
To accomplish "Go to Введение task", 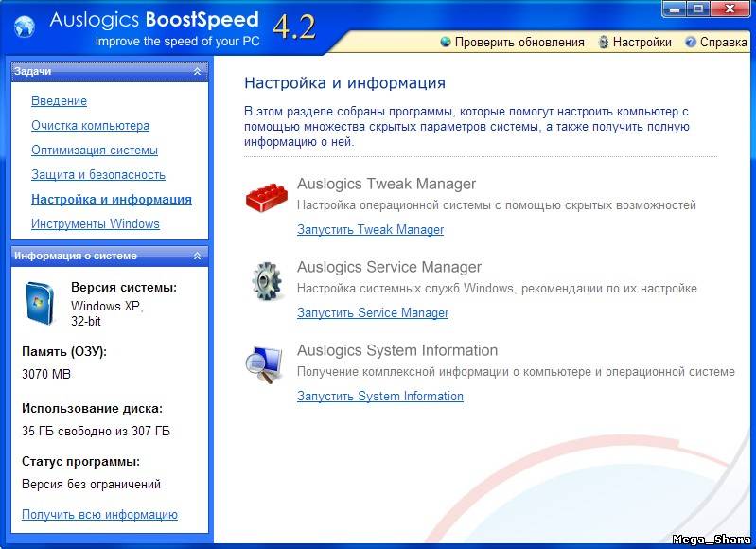I will 59,101.
